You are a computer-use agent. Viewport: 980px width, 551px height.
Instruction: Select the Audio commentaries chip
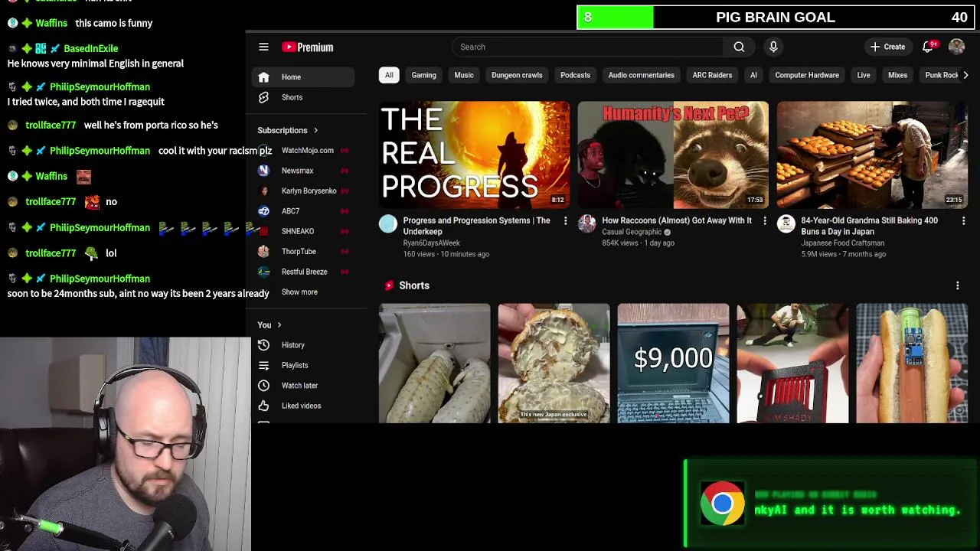pyautogui.click(x=641, y=75)
